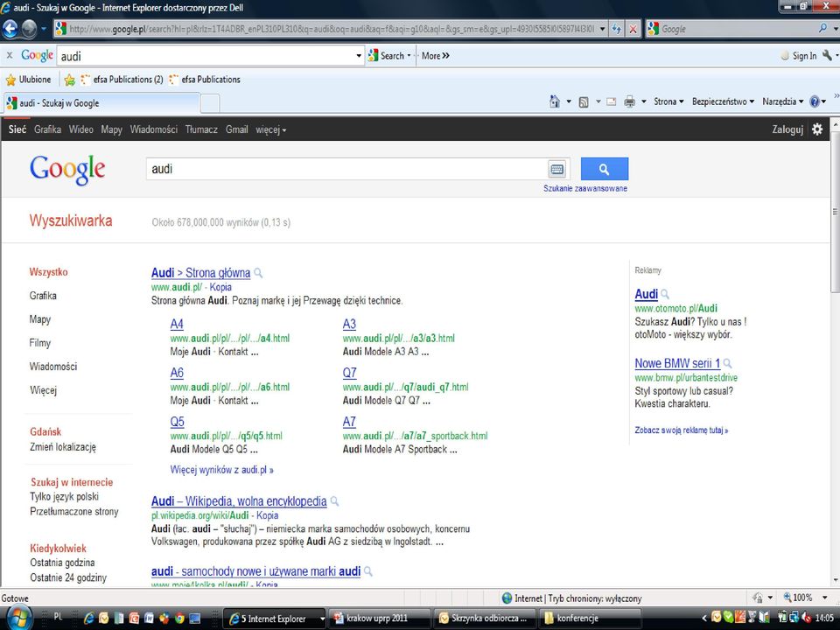
Task: Click the Windows Start orb
Action: 17,618
